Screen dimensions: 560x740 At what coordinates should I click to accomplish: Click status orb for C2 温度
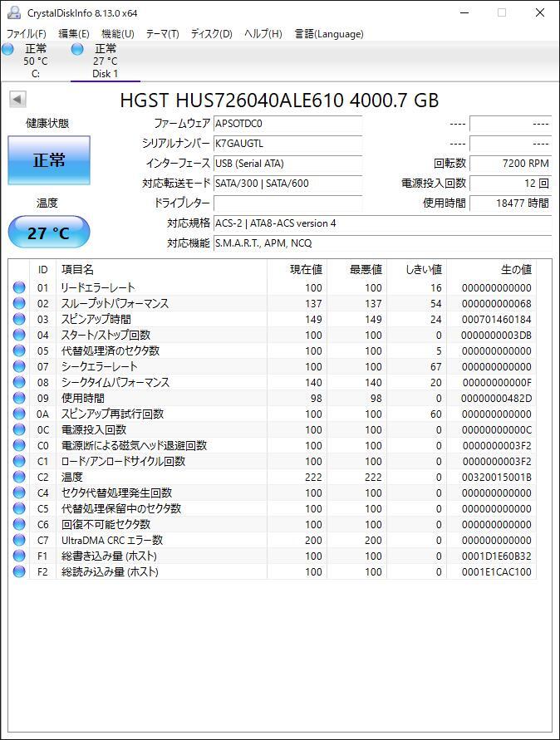pos(19,477)
